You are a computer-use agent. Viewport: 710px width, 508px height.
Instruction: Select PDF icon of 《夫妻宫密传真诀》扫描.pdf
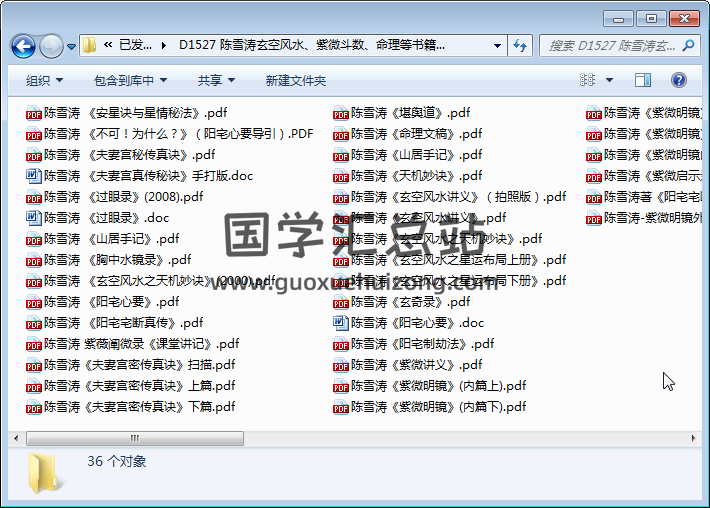click(x=34, y=365)
